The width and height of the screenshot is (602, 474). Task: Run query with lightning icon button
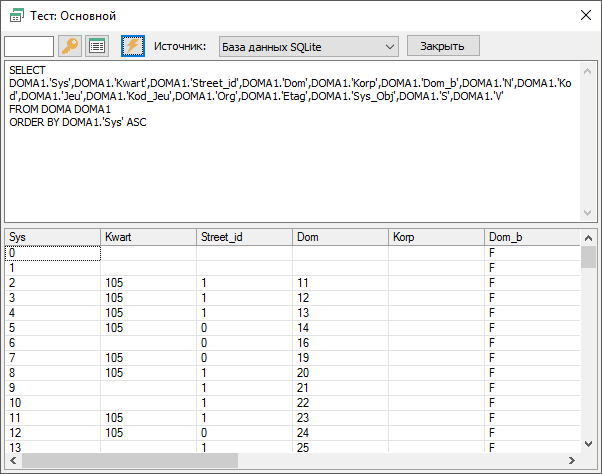(133, 46)
